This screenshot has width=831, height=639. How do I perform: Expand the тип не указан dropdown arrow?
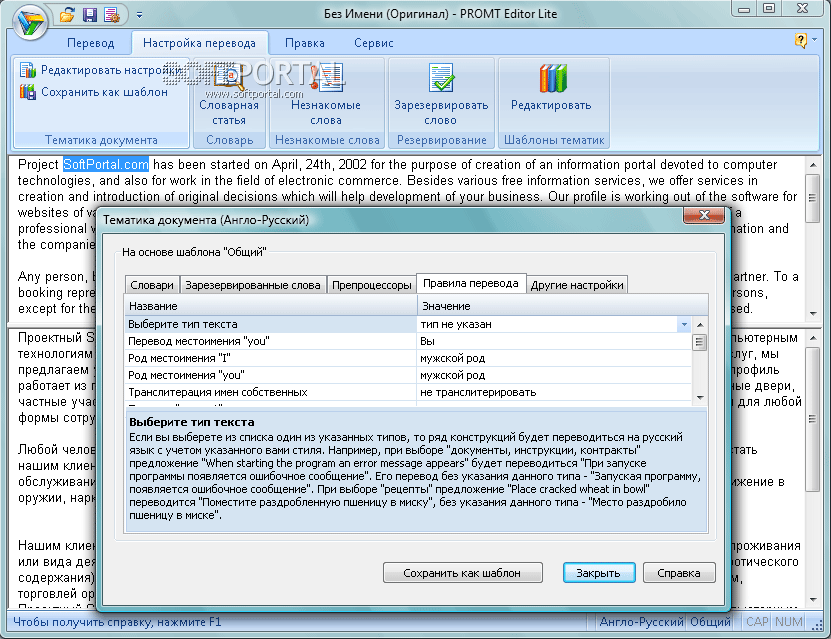(x=684, y=324)
